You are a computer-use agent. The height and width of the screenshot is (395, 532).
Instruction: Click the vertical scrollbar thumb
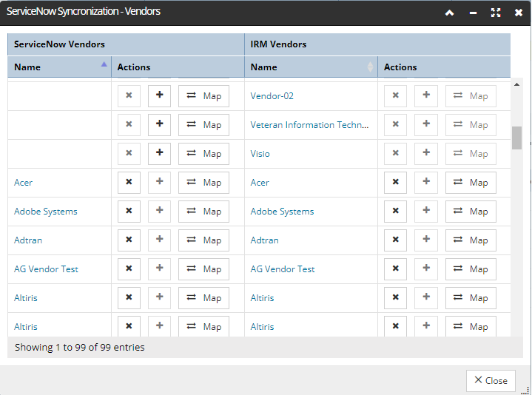pyautogui.click(x=516, y=138)
